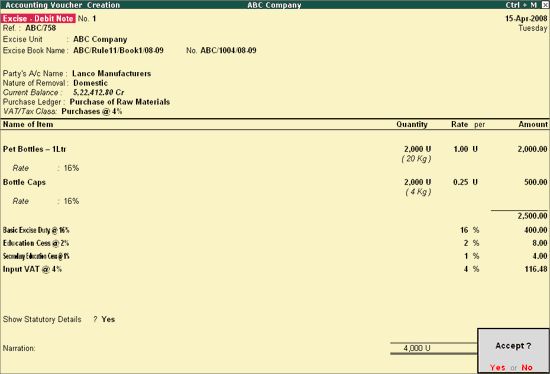Select Education Cess @ 2% ledger
The height and width of the screenshot is (374, 550).
pos(36,243)
